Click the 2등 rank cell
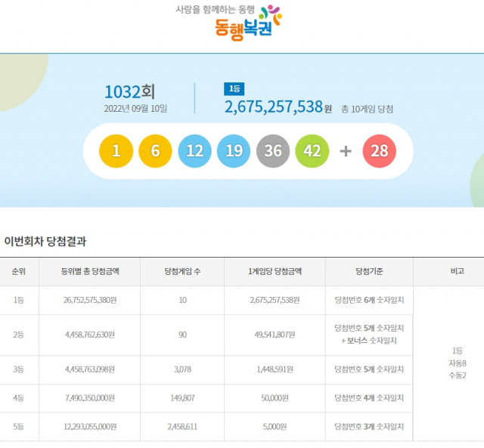 [x=18, y=335]
